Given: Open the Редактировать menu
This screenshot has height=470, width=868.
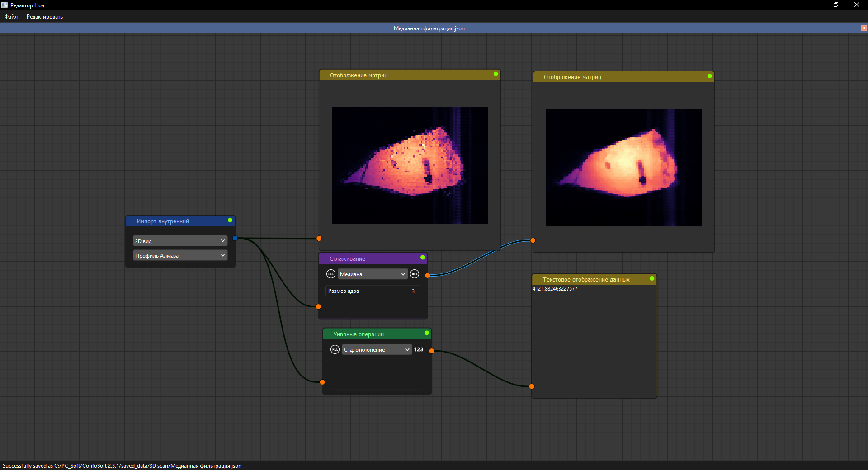Looking at the screenshot, I should click(45, 17).
